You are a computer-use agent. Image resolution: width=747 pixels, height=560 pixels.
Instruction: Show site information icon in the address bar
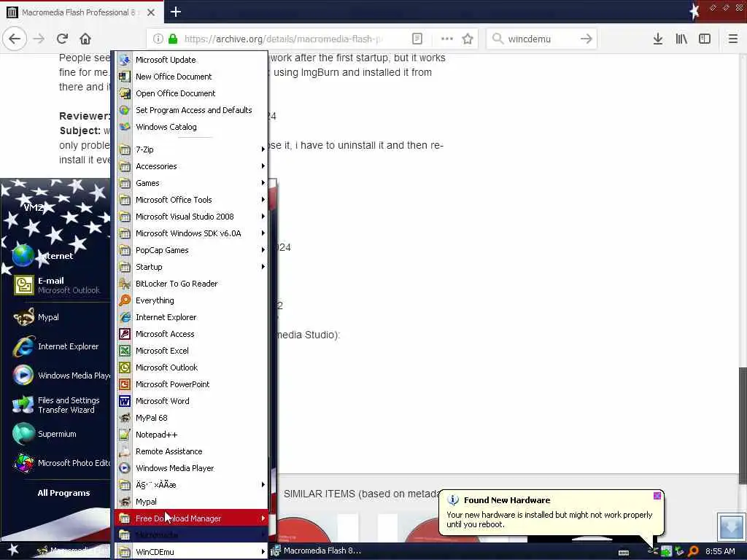[158, 39]
